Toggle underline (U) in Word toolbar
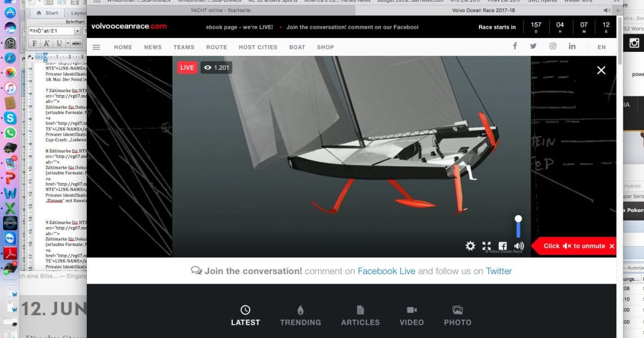This screenshot has width=644, height=338. [59, 43]
